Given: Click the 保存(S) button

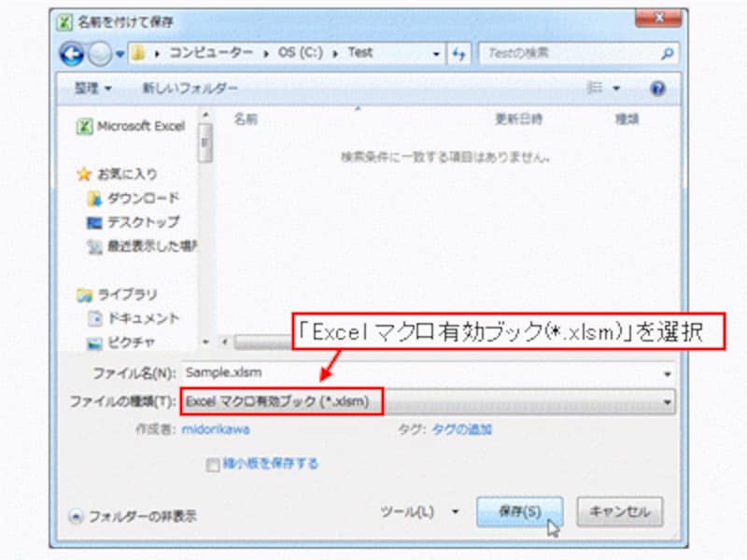Looking at the screenshot, I should (520, 511).
